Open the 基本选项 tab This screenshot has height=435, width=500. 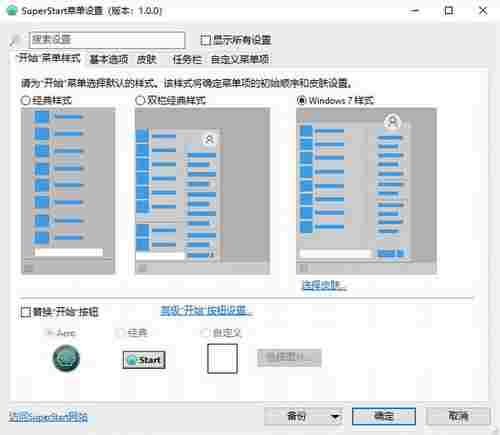click(x=109, y=60)
